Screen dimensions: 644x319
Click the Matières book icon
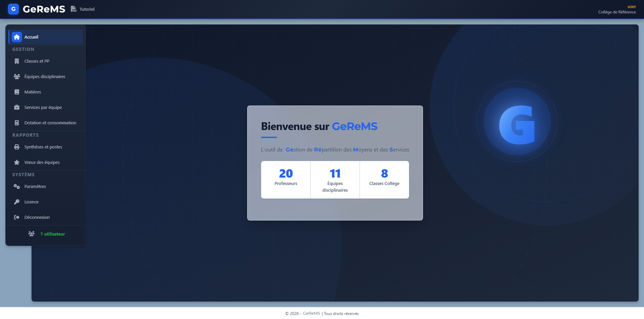17,92
